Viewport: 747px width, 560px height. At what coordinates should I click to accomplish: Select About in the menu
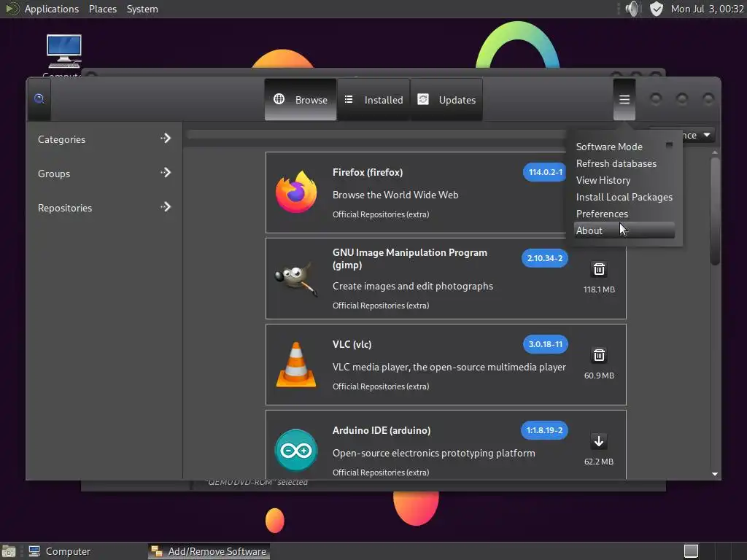(x=624, y=230)
